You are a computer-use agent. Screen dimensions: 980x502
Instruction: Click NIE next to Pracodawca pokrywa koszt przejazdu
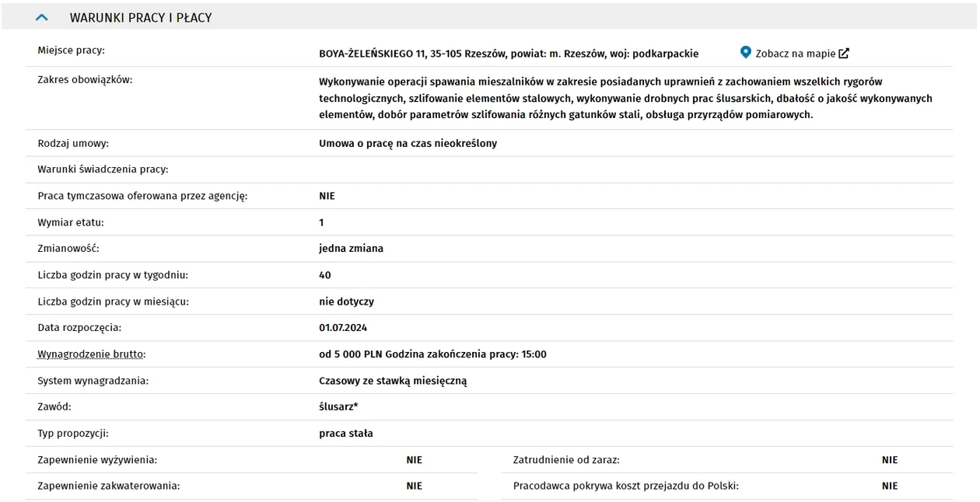890,486
